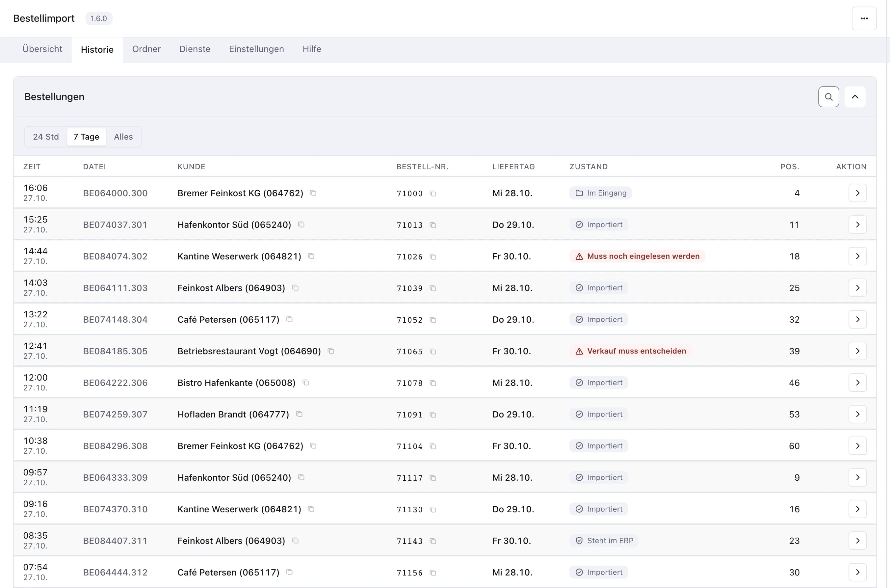The image size is (890, 588).
Task: Click the 'Verkauf muss entscheiden' status badge
Action: (630, 351)
